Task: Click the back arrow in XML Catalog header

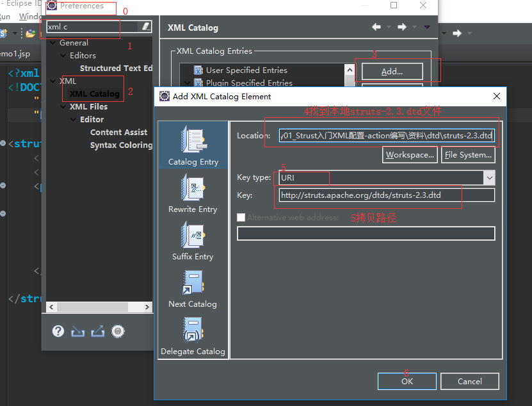Action: [376, 27]
